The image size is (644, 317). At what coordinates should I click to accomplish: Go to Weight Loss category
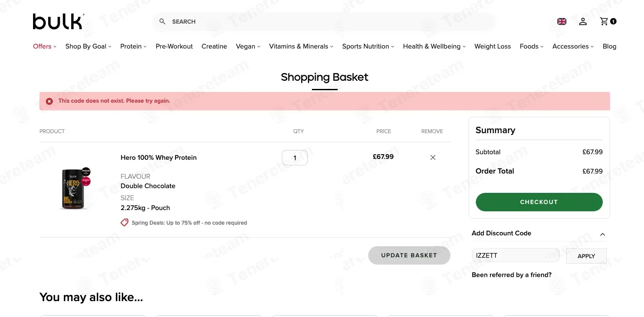click(493, 46)
